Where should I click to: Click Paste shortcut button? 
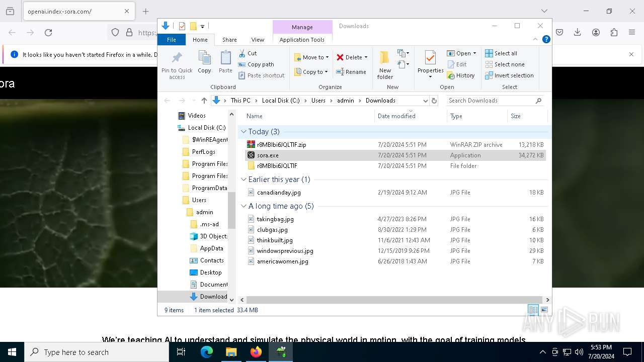pyautogui.click(x=261, y=75)
